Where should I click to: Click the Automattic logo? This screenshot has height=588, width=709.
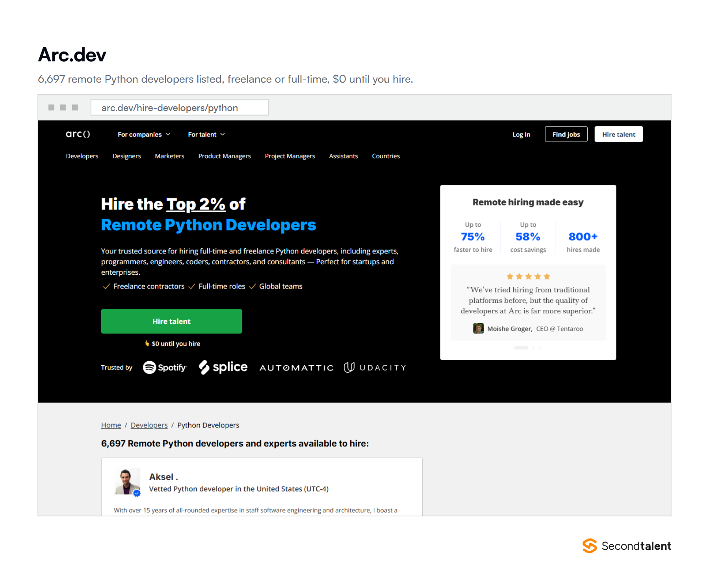[296, 368]
